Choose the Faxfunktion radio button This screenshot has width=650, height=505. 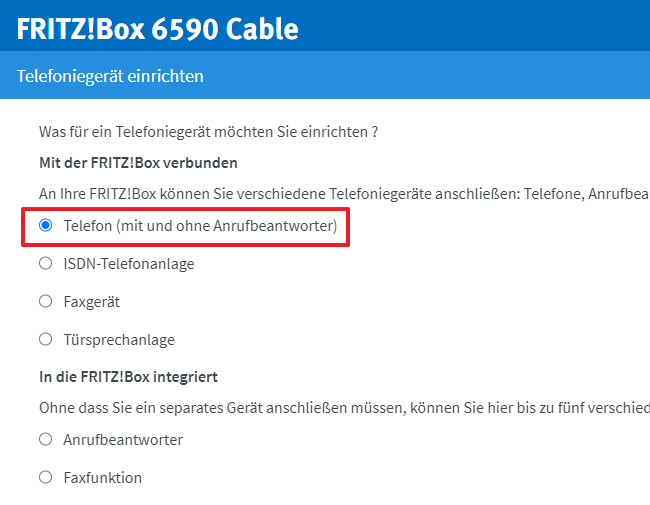45,477
